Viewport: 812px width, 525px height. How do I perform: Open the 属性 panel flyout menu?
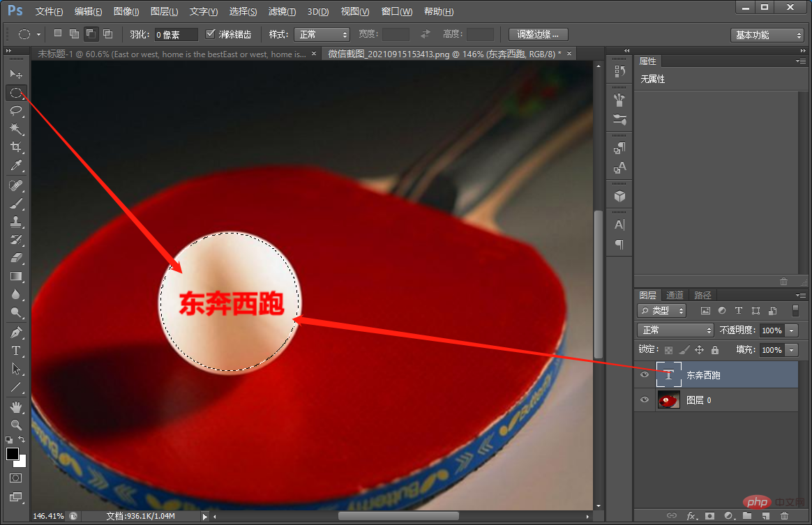click(801, 61)
